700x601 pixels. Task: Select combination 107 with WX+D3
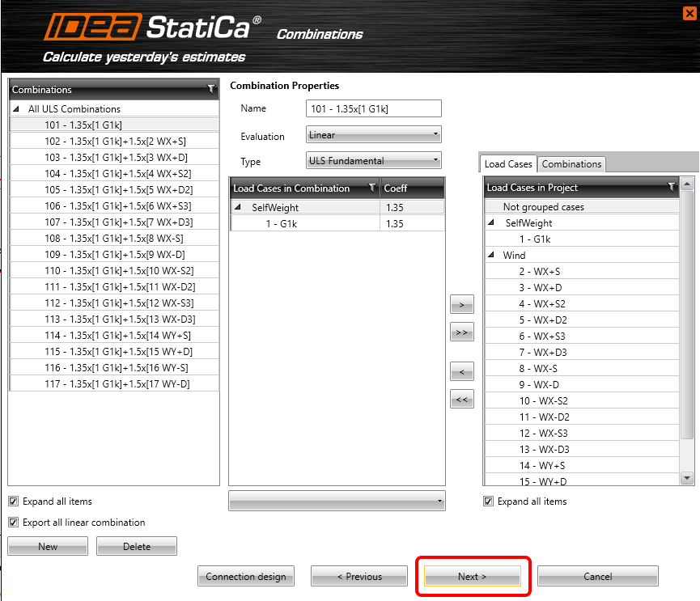coord(114,222)
